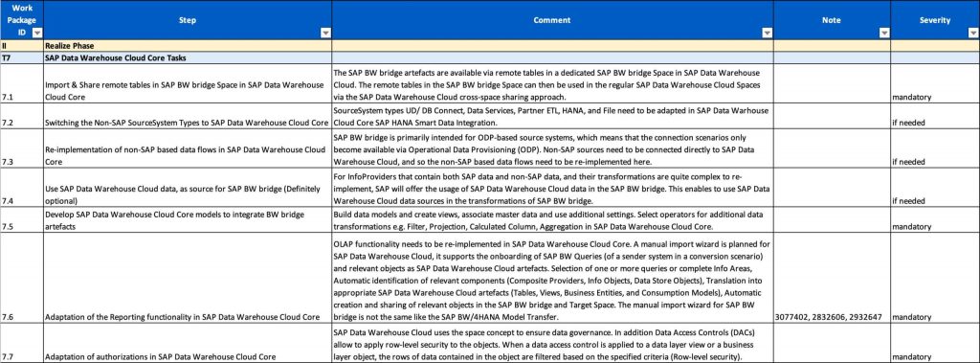The height and width of the screenshot is (363, 980).
Task: Select the comment cell describing OLAP functionality
Action: pos(552,279)
